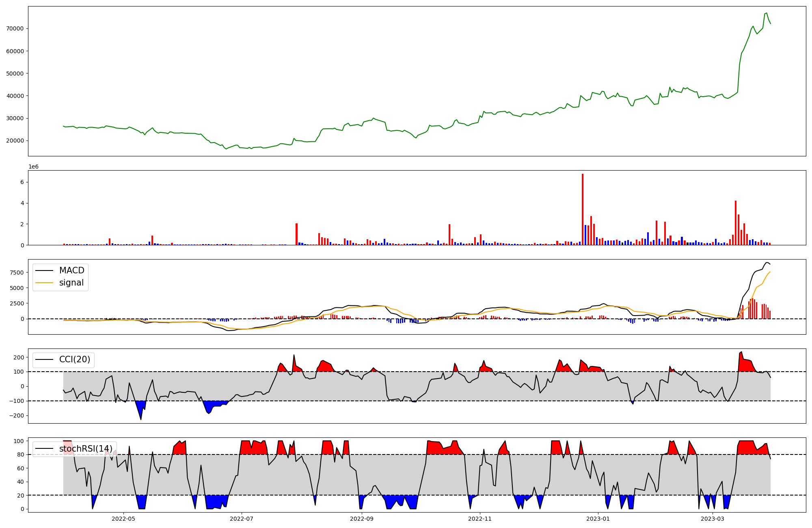Click the highest peak of the green price line

[x=766, y=13]
